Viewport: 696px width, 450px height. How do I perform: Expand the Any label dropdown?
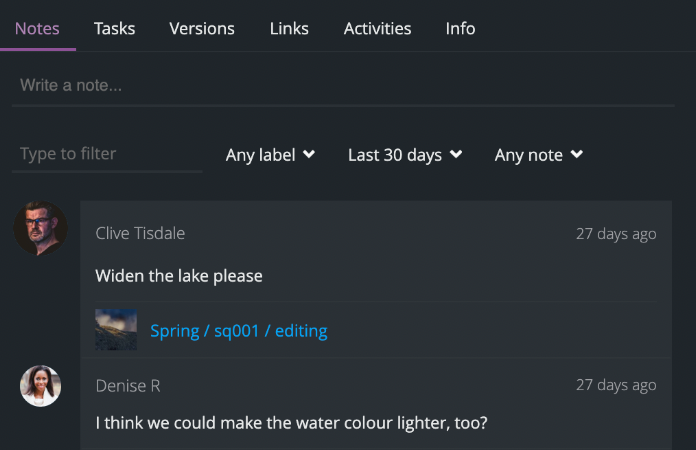tap(270, 155)
